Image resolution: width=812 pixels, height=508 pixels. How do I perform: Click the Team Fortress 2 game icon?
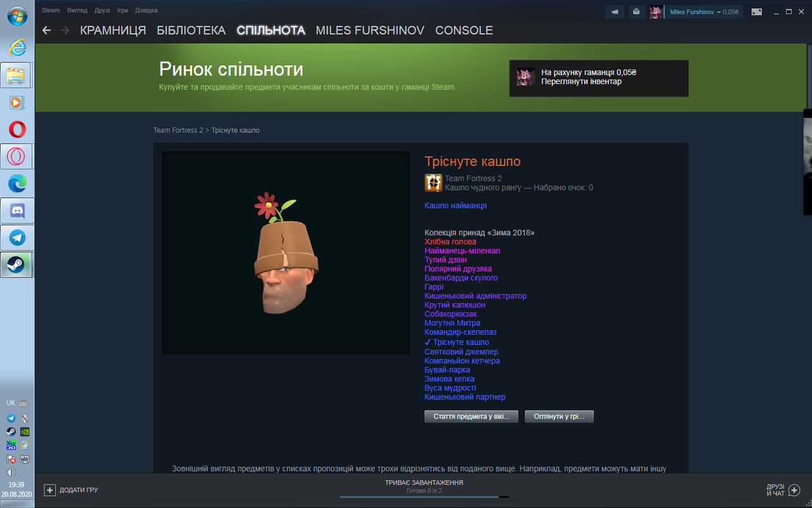433,183
